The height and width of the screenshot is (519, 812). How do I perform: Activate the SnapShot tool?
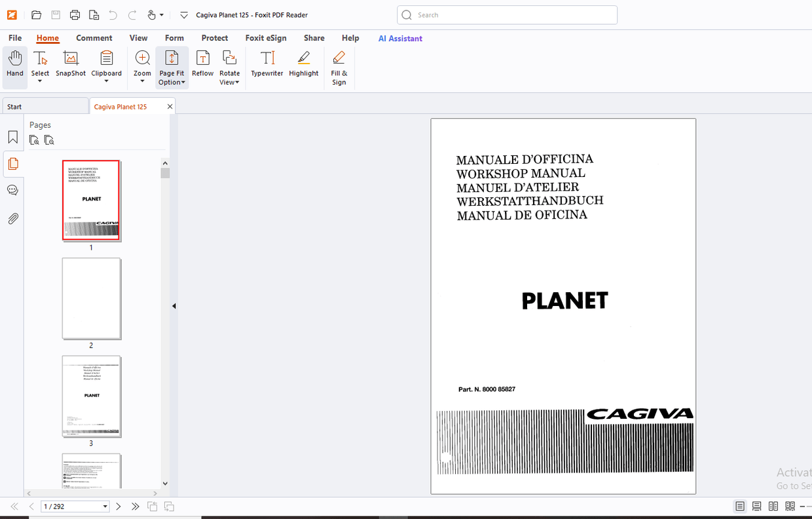[x=70, y=66]
